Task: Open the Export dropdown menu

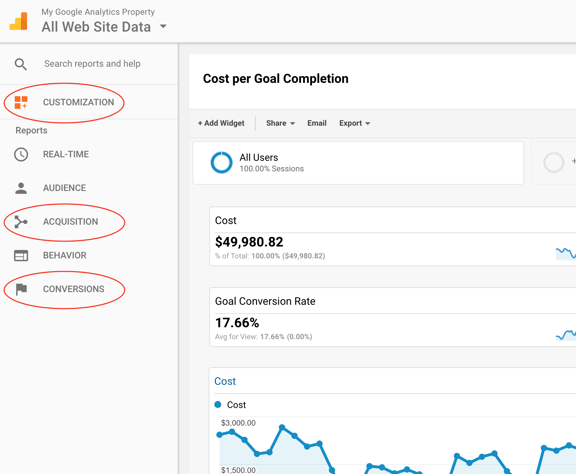Action: pos(354,123)
